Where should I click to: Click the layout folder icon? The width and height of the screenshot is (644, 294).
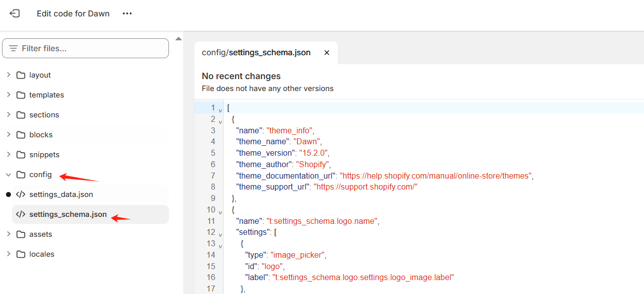[21, 75]
